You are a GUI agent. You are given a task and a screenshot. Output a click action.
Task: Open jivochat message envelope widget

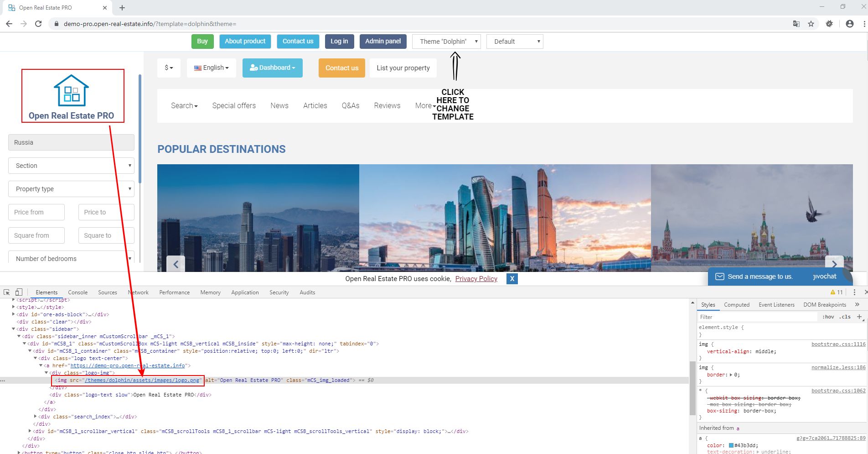pos(720,277)
